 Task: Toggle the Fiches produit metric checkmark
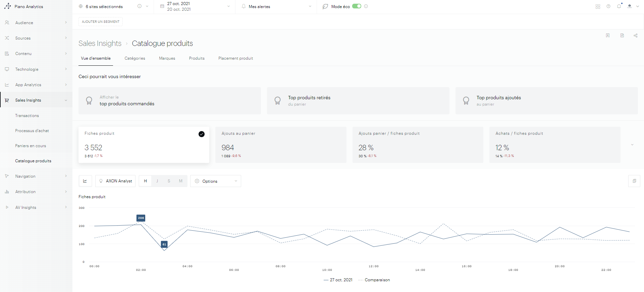point(202,134)
